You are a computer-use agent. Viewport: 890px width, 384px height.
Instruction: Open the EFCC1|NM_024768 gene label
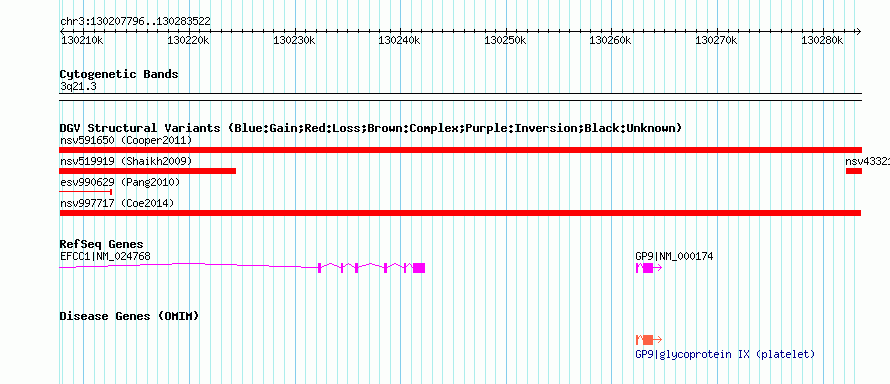click(105, 256)
